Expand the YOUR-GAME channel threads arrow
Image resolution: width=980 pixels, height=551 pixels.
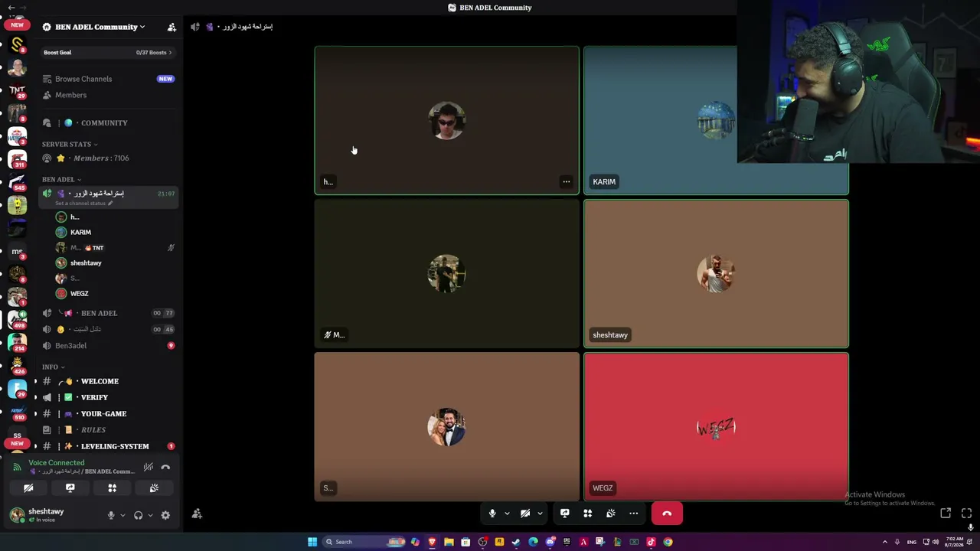tap(35, 413)
